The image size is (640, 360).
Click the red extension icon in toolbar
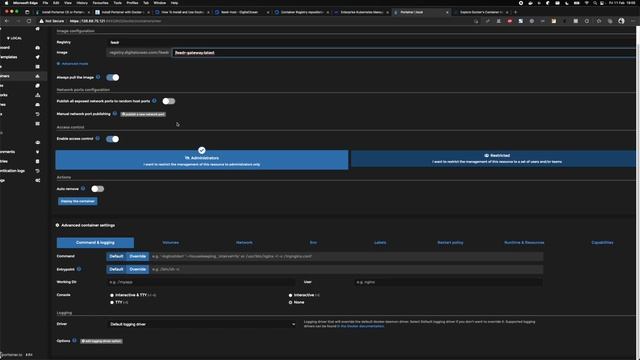510,21
